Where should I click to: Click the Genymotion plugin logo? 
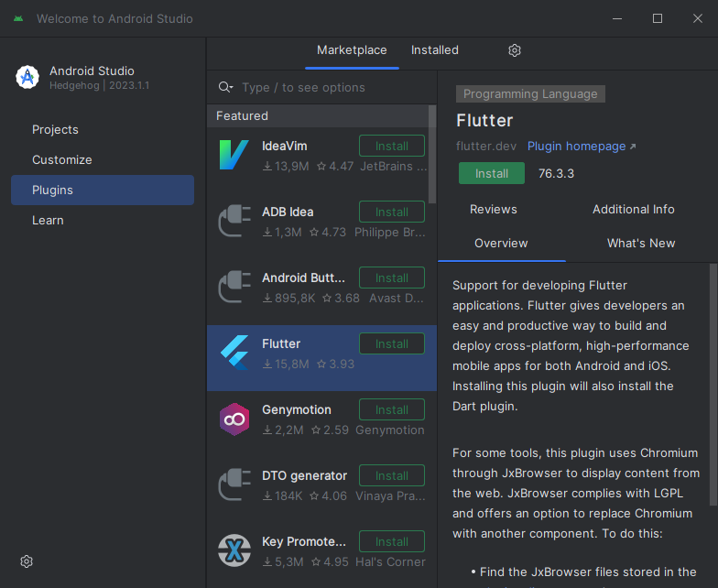[x=234, y=419]
